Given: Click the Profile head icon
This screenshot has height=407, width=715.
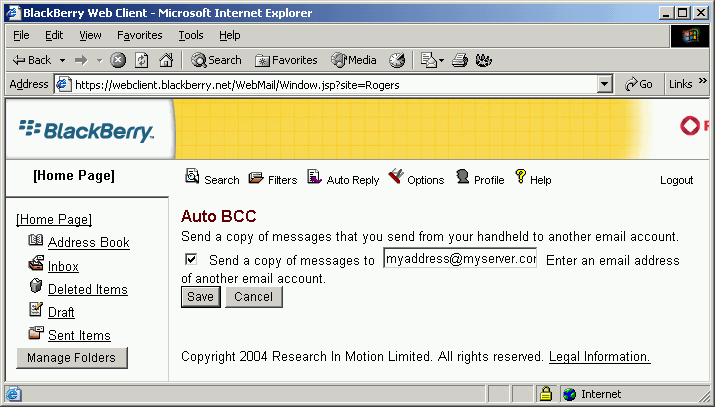Looking at the screenshot, I should (x=462, y=176).
